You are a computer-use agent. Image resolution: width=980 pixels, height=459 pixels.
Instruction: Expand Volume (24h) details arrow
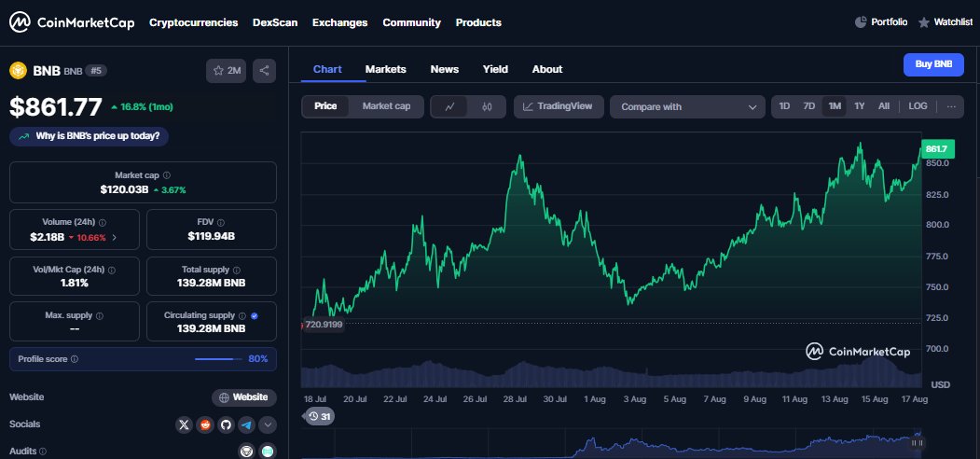tap(115, 238)
